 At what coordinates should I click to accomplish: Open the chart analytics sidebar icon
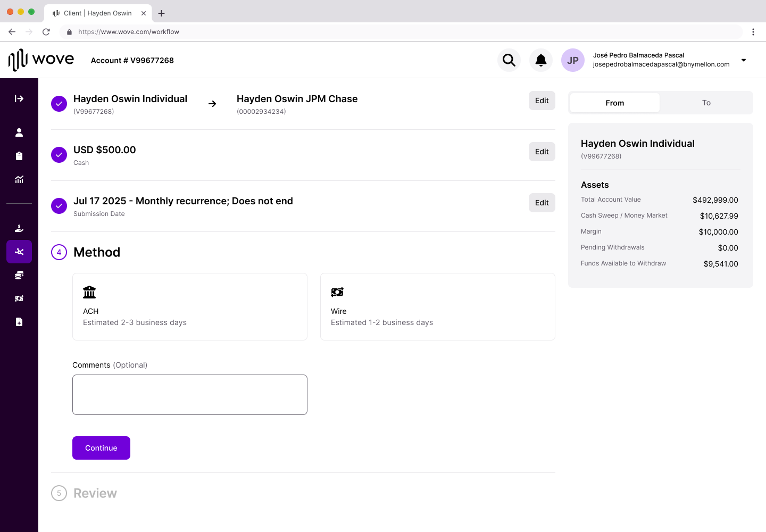[19, 179]
